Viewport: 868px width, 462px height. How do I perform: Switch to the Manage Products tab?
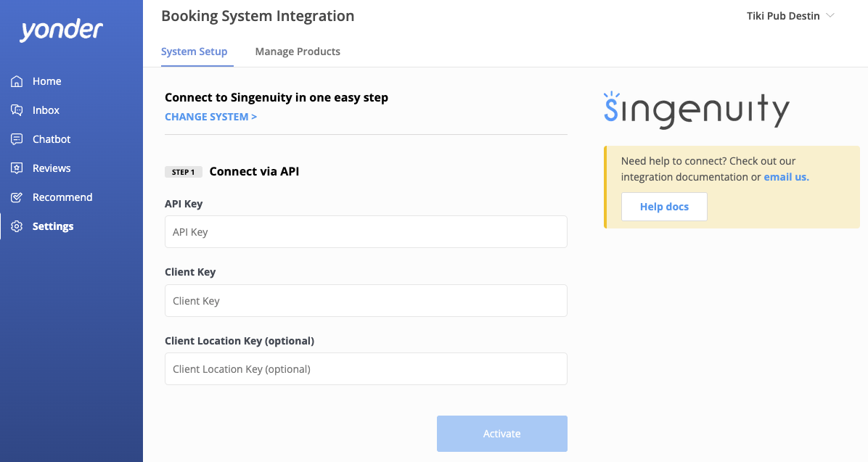[x=298, y=51]
